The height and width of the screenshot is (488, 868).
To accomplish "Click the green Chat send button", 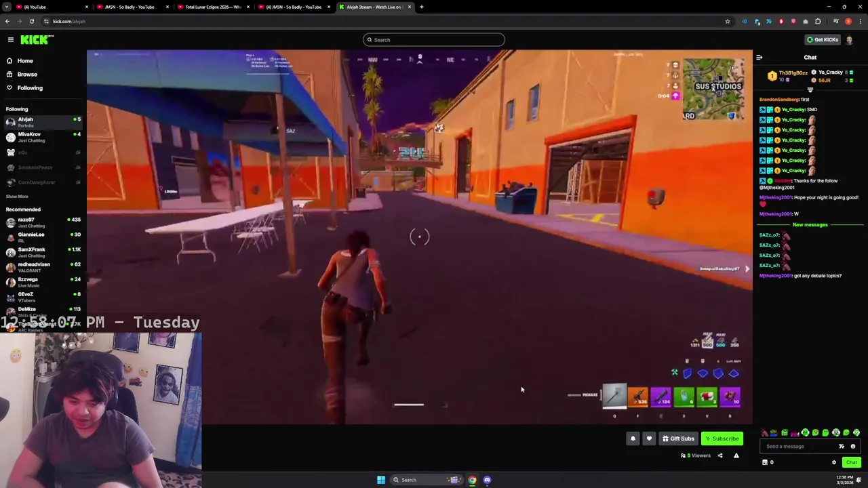I will (x=852, y=462).
